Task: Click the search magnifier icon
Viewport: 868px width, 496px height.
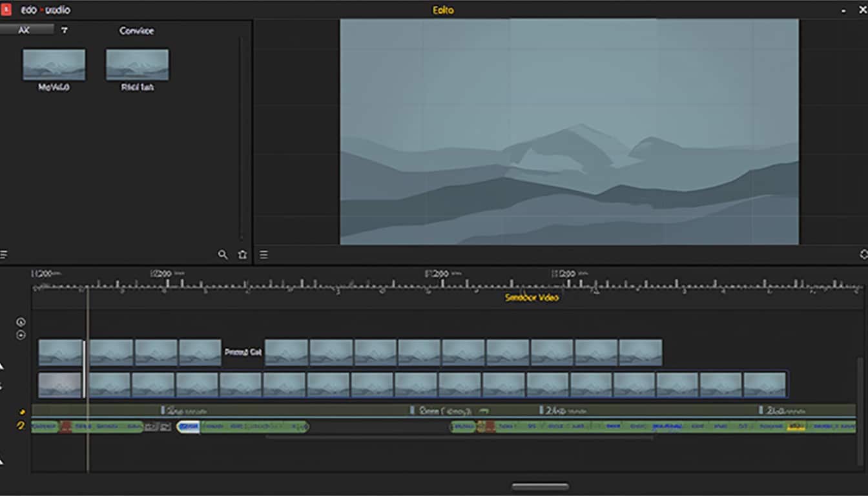Action: click(x=223, y=254)
